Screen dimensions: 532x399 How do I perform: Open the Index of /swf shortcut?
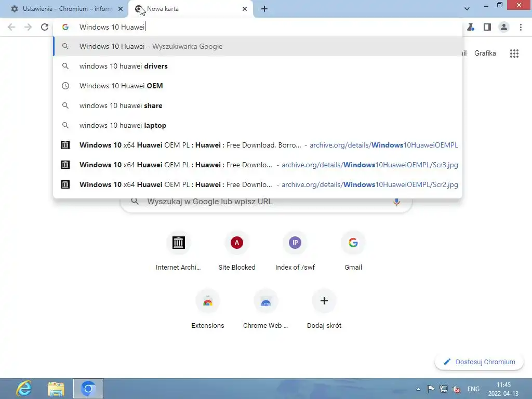pos(295,251)
